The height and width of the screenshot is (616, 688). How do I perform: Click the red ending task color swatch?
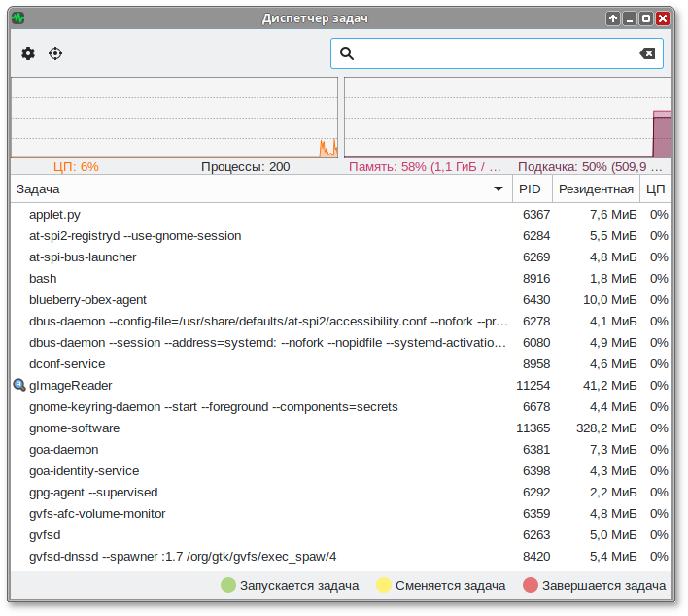pos(531,585)
